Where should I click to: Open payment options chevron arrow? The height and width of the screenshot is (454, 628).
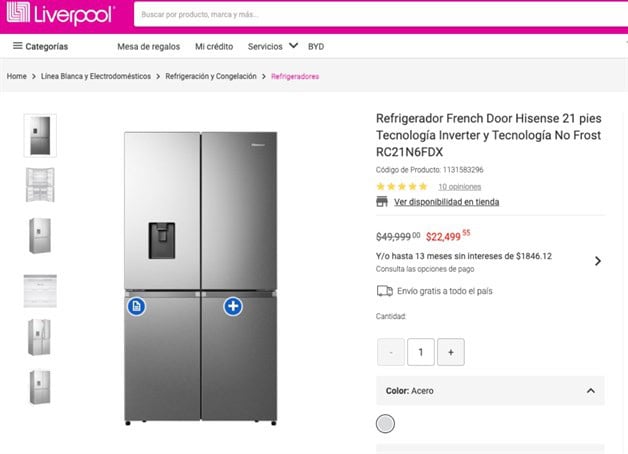[x=598, y=261]
